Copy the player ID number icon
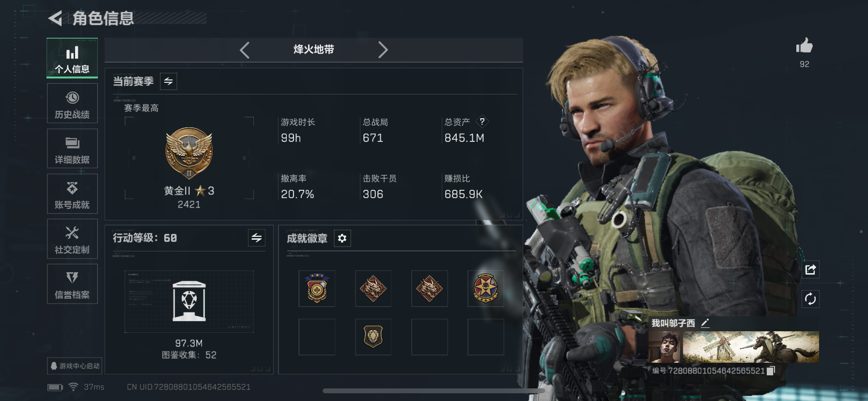This screenshot has width=868, height=401. [771, 370]
